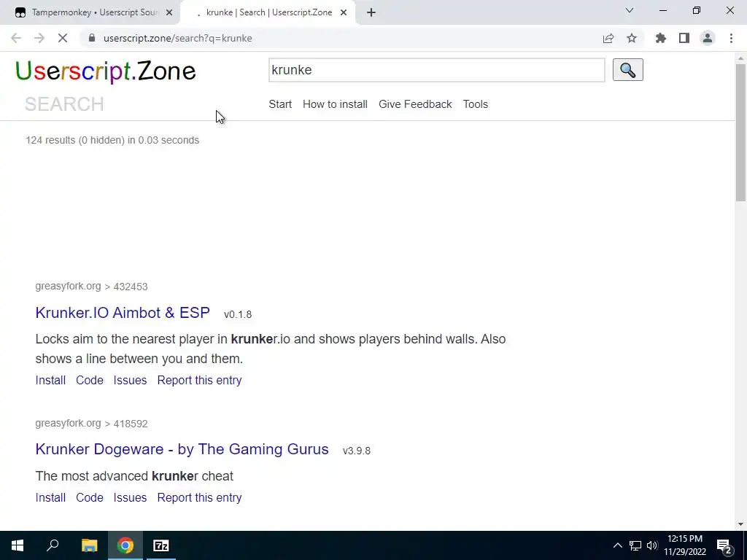The height and width of the screenshot is (560, 747).
Task: Open volume control tray icon
Action: (x=652, y=545)
